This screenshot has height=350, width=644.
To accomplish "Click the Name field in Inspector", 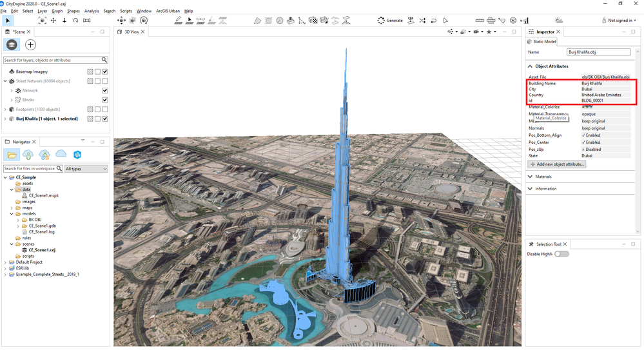I will tap(598, 52).
